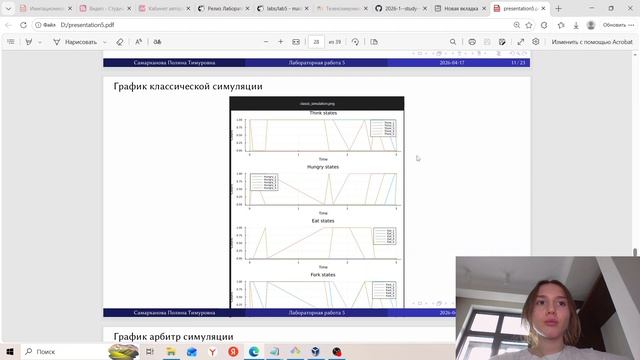Click the read aloud icon
This screenshot has width=640, height=360.
[x=138, y=42]
